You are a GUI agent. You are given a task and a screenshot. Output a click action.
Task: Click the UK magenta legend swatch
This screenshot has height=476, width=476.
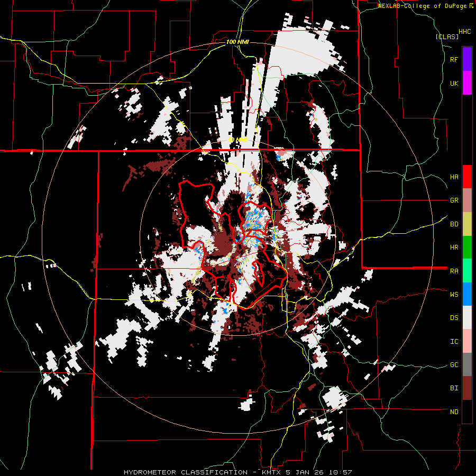coord(467,83)
